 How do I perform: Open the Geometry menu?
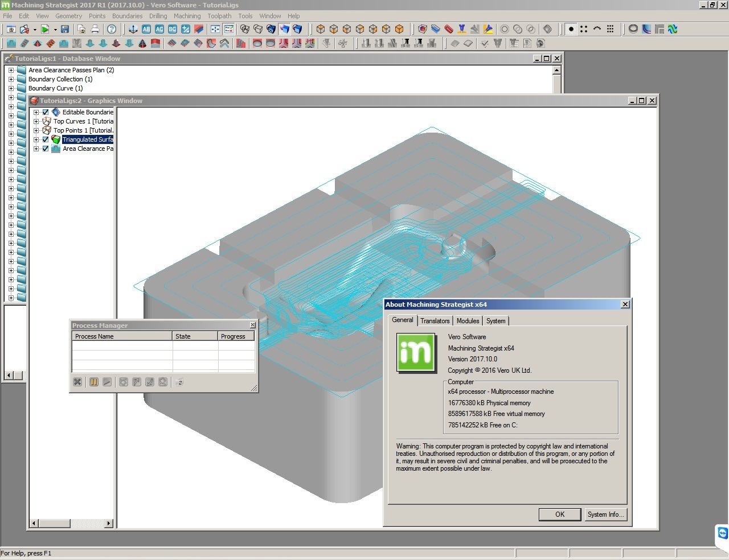click(x=68, y=16)
